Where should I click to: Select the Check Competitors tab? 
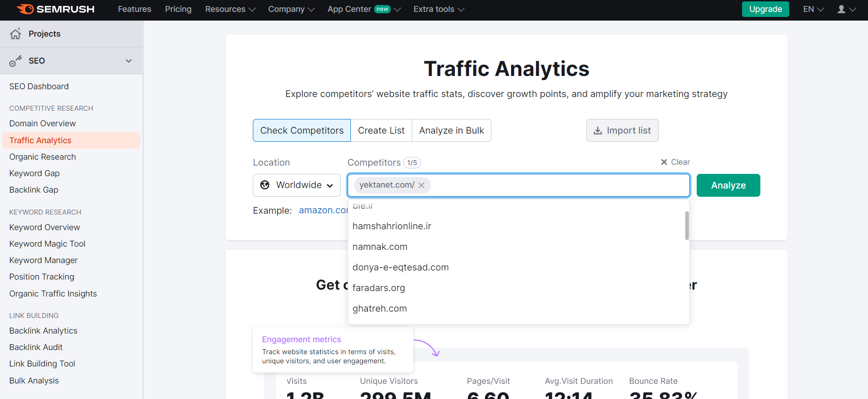pos(302,130)
